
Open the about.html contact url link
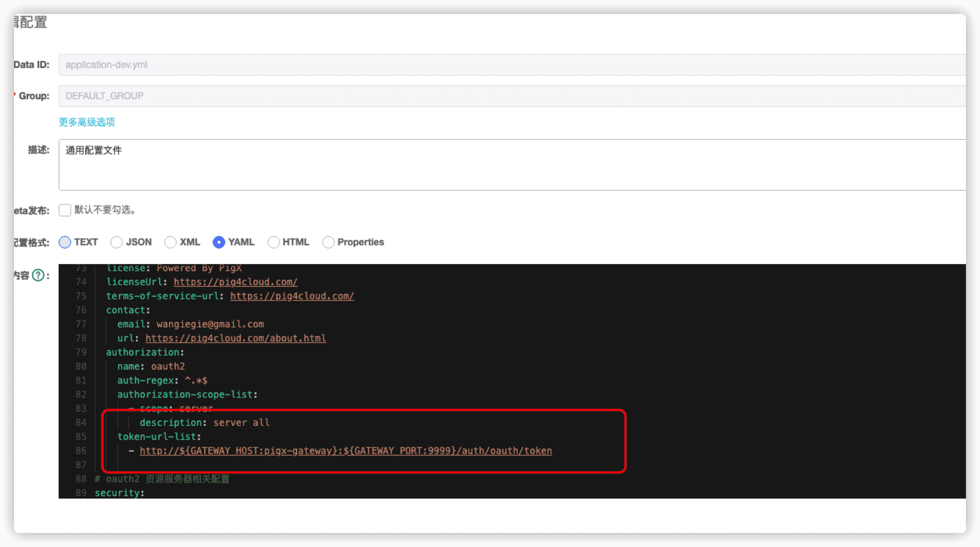235,338
